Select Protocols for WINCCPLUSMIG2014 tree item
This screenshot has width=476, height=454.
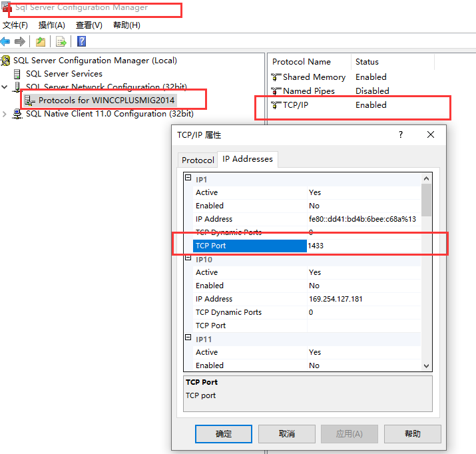(x=107, y=101)
